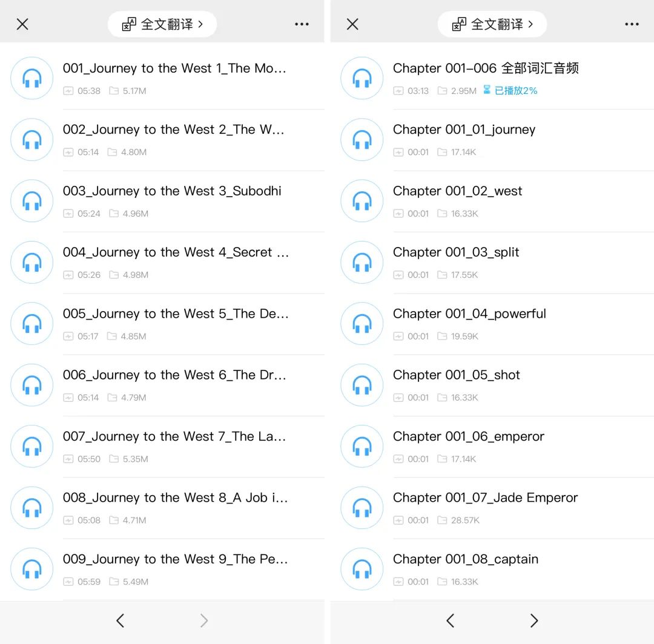The height and width of the screenshot is (644, 654).
Task: Tap the forward arrow in left panel
Action: (204, 620)
